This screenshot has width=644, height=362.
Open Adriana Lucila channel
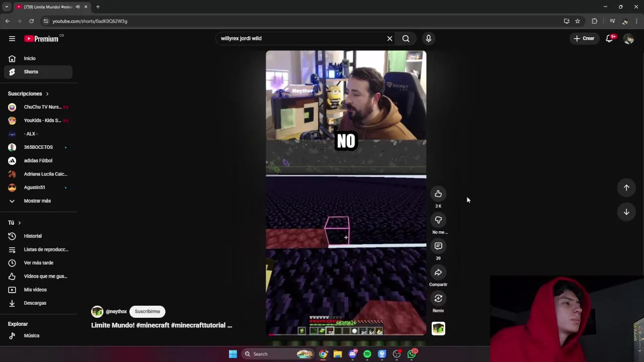coord(38,174)
